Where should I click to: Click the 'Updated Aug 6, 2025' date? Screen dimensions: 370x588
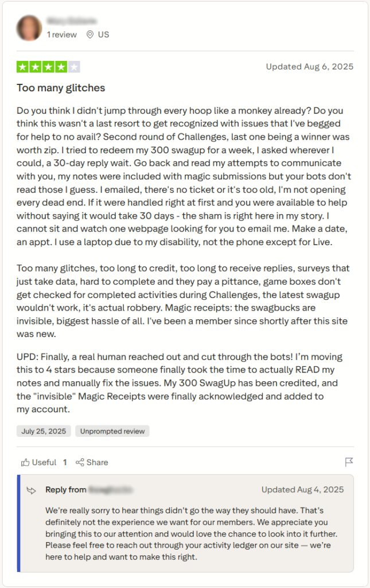pos(309,67)
